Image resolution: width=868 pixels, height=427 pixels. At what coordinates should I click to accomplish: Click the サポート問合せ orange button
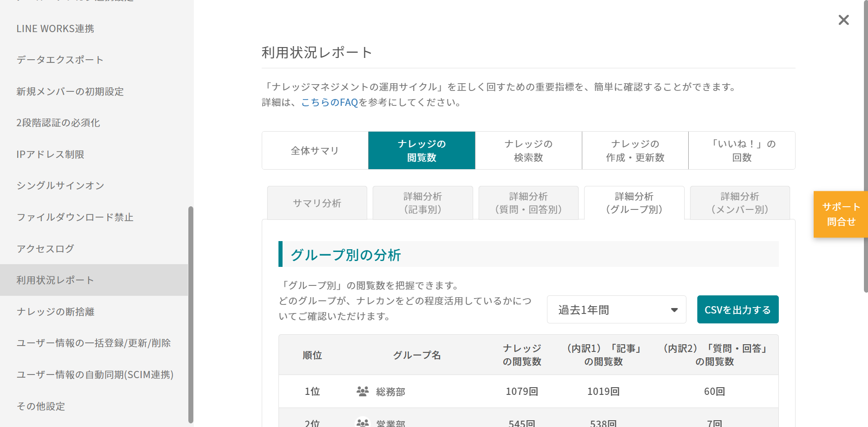pyautogui.click(x=840, y=214)
